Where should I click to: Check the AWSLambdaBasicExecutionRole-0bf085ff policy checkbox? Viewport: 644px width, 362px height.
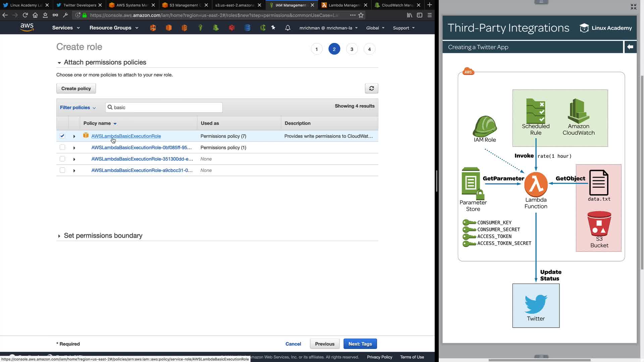point(62,147)
